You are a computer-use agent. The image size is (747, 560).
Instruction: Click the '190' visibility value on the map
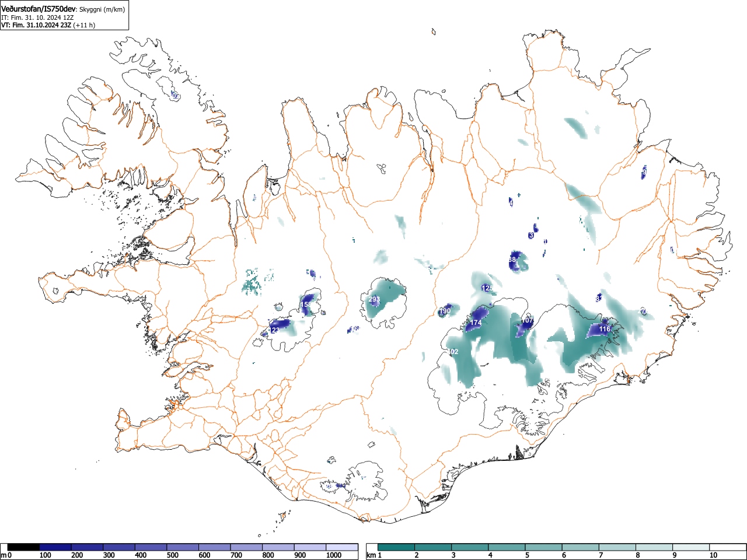[x=445, y=311]
